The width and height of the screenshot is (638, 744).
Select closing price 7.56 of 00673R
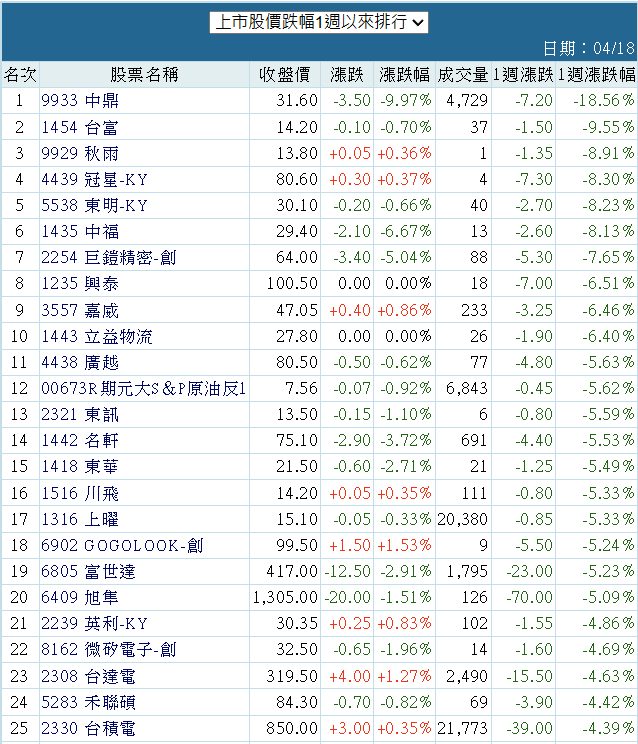[301, 389]
